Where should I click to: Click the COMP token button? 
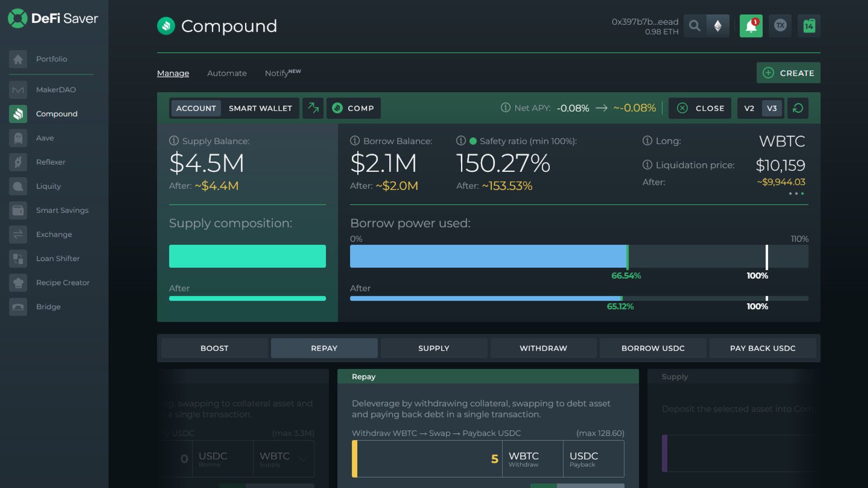(x=353, y=108)
